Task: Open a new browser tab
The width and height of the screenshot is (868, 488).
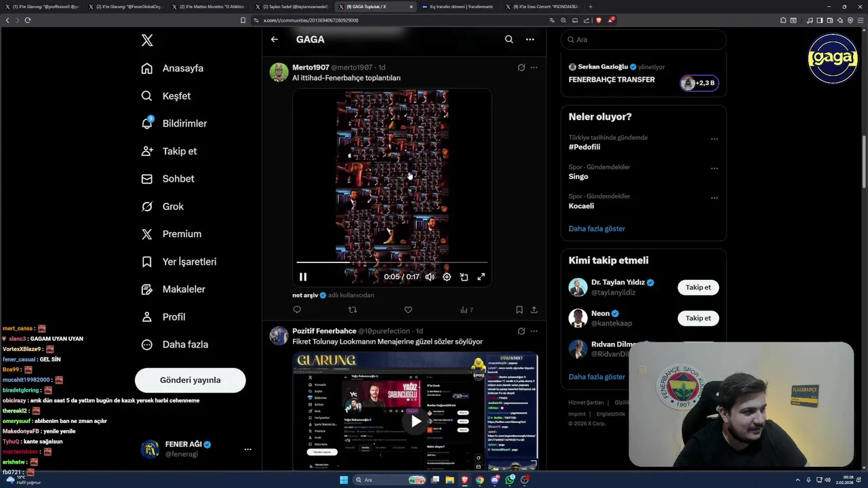Action: coord(590,7)
